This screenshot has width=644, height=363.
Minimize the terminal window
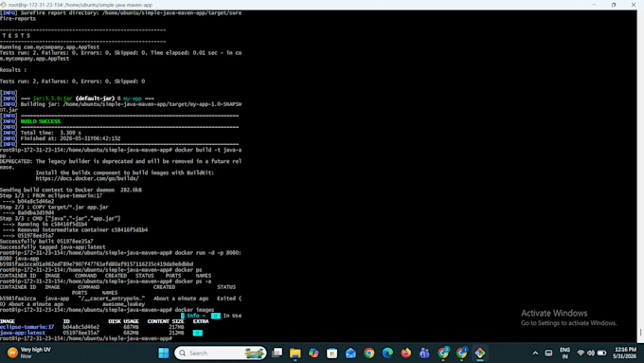594,5
